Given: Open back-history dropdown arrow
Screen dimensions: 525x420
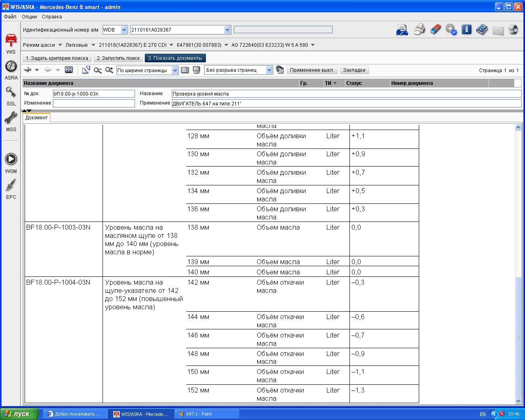Looking at the screenshot, I should point(37,70).
